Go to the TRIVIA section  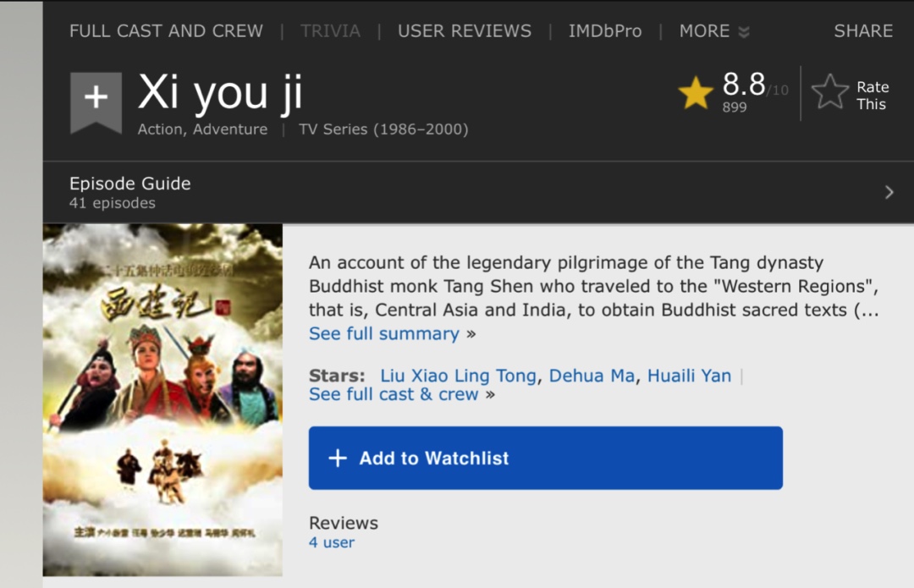[x=330, y=31]
